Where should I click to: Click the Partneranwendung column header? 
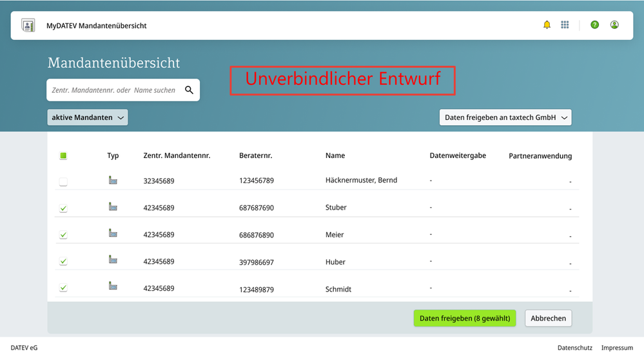(540, 155)
